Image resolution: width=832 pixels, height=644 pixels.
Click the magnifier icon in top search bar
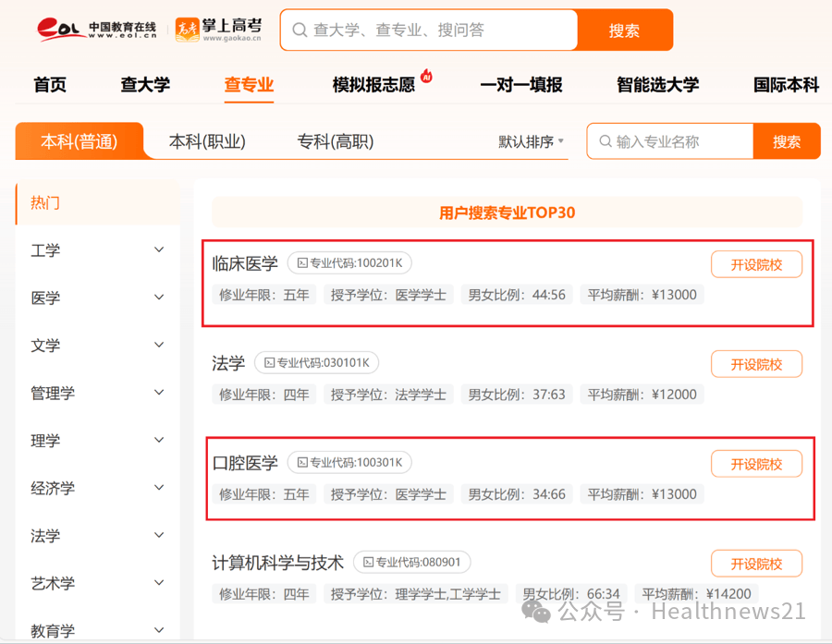pos(300,30)
